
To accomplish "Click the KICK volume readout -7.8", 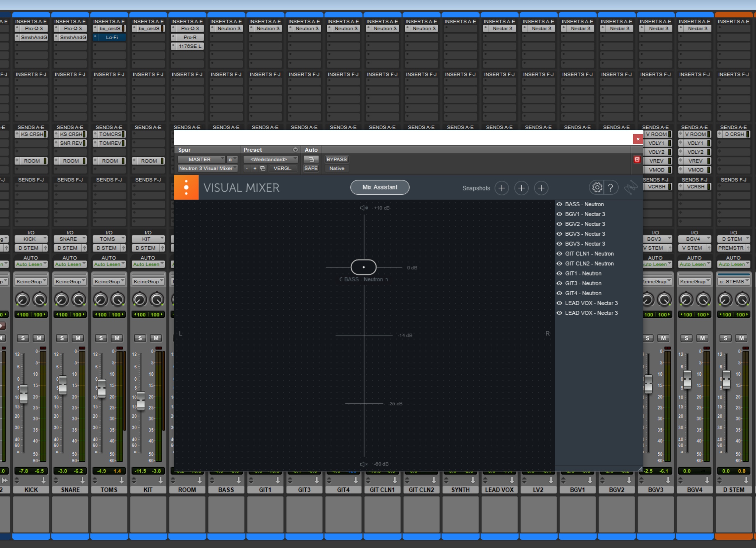I will point(24,471).
